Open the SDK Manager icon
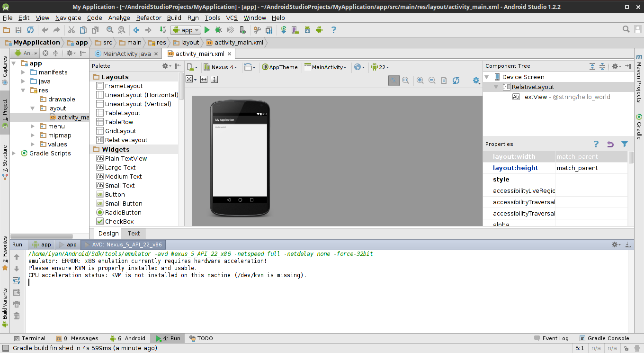644x353 pixels. click(x=307, y=30)
